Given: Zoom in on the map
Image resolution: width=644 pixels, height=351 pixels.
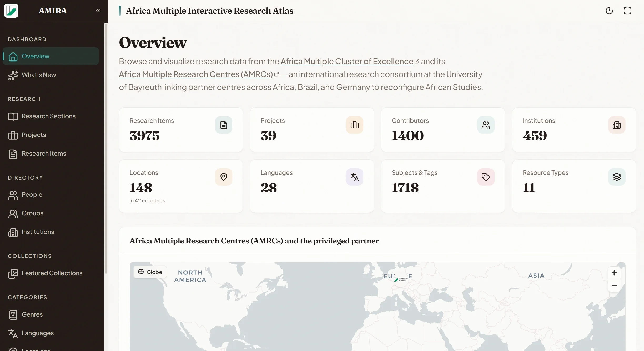Looking at the screenshot, I should click(x=614, y=273).
